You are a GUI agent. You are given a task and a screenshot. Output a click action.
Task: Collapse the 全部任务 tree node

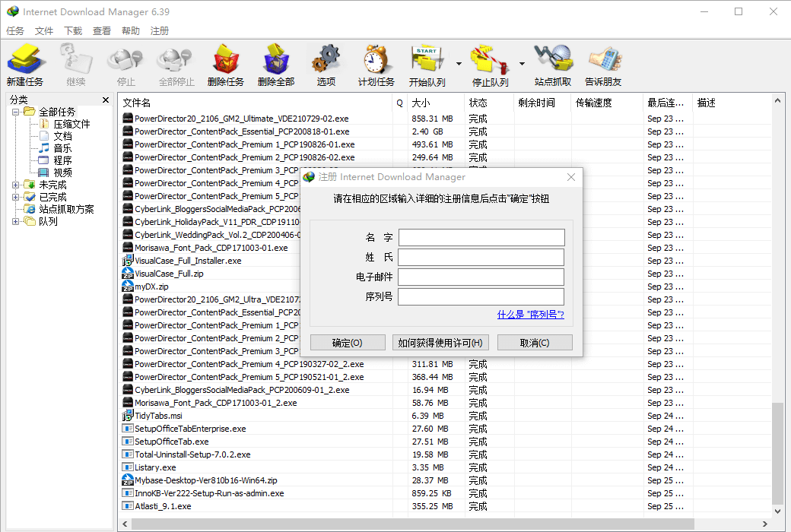[16, 112]
